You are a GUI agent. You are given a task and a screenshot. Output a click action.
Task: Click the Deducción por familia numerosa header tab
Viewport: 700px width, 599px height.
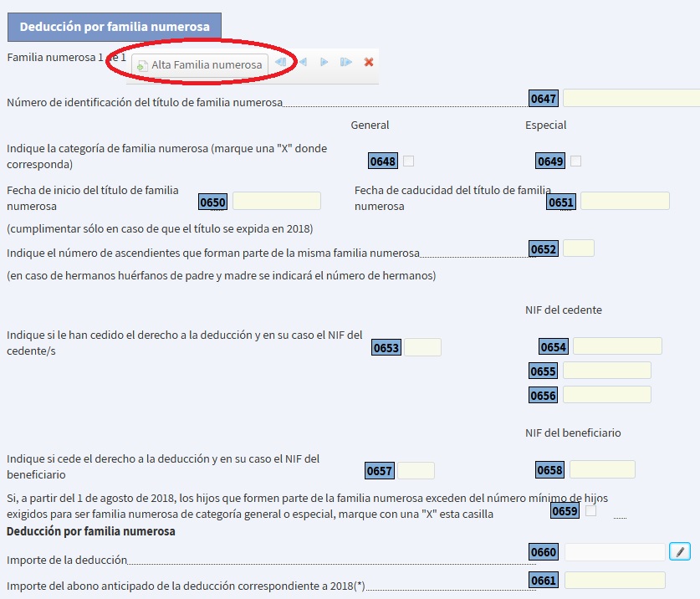click(115, 27)
